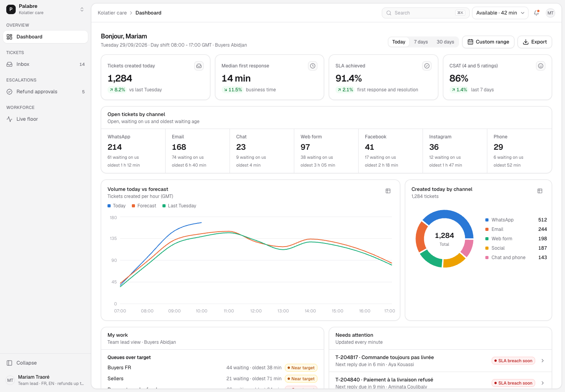The width and height of the screenshot is (565, 392).
Task: Switch to the 30 days range
Action: click(x=445, y=42)
